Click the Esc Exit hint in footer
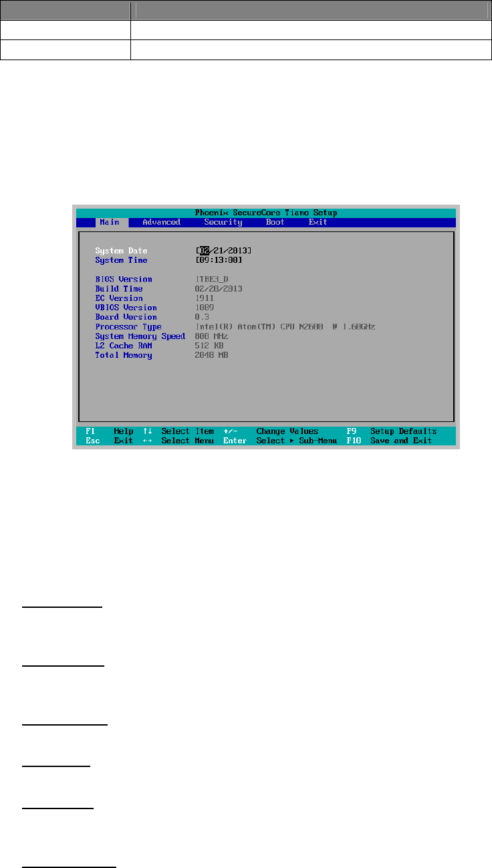The height and width of the screenshot is (868, 492). pyautogui.click(x=109, y=441)
